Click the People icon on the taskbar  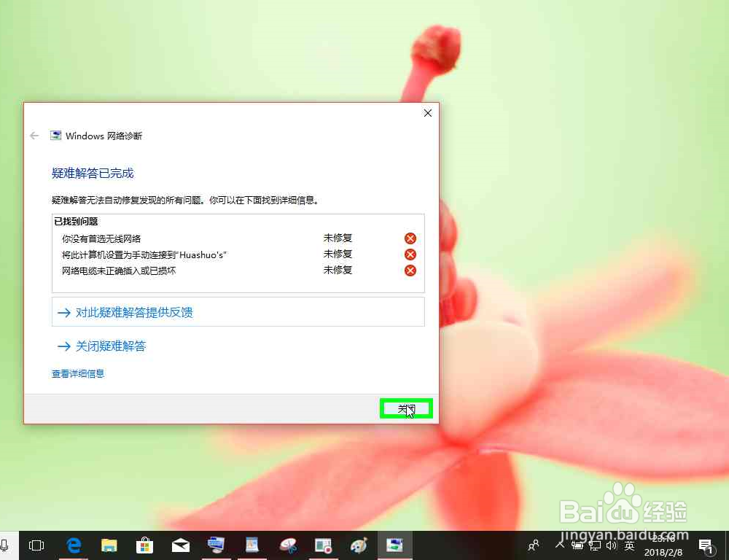pos(533,545)
